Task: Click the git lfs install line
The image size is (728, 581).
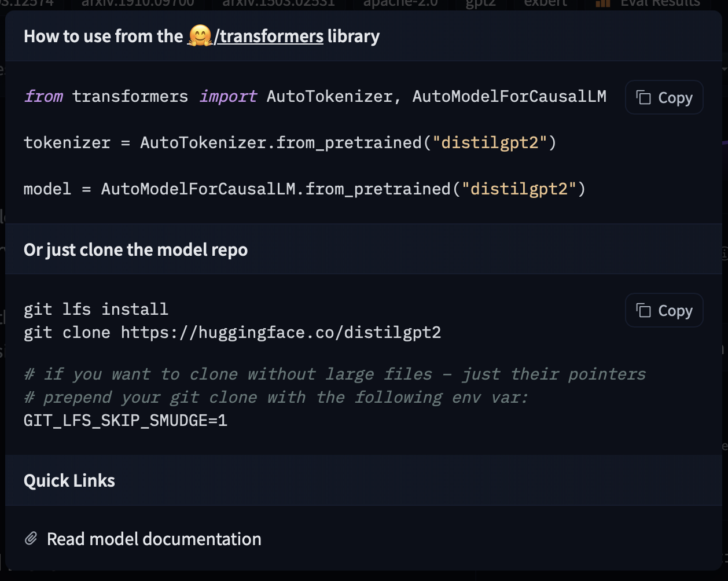Action: [x=96, y=309]
